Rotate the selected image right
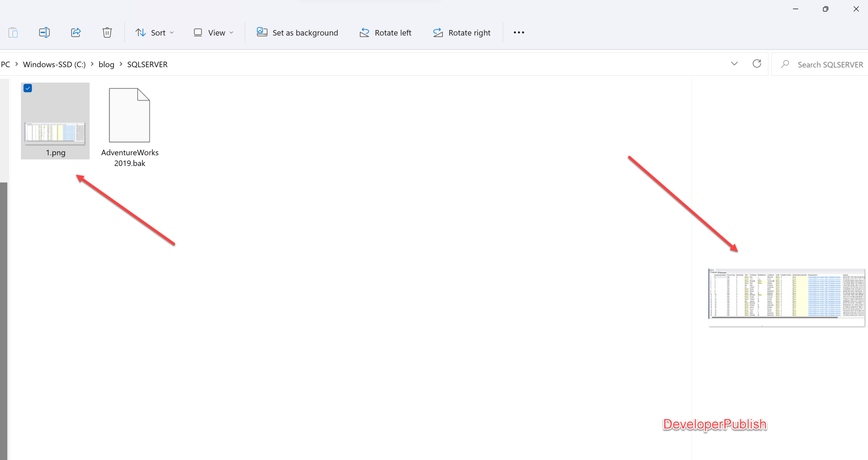This screenshot has height=460, width=868. tap(461, 32)
